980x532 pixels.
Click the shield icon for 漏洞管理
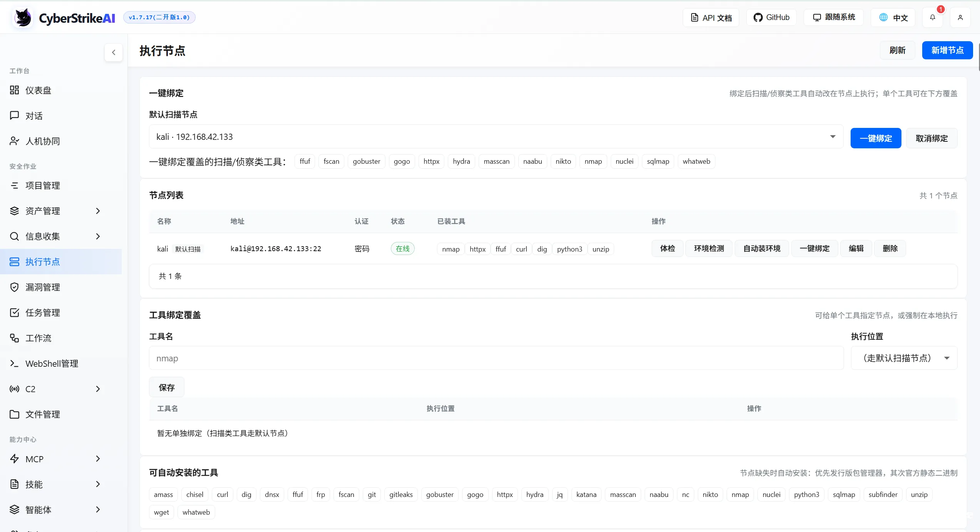tap(14, 287)
